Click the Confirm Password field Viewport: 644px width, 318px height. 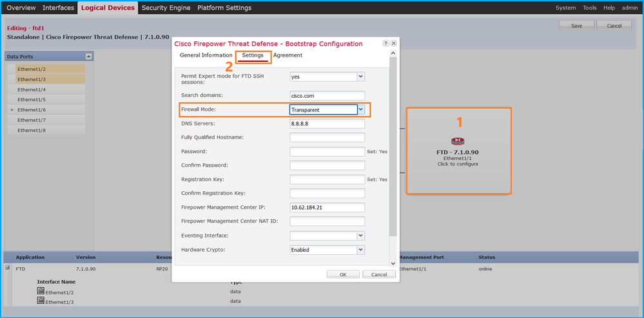pos(327,165)
